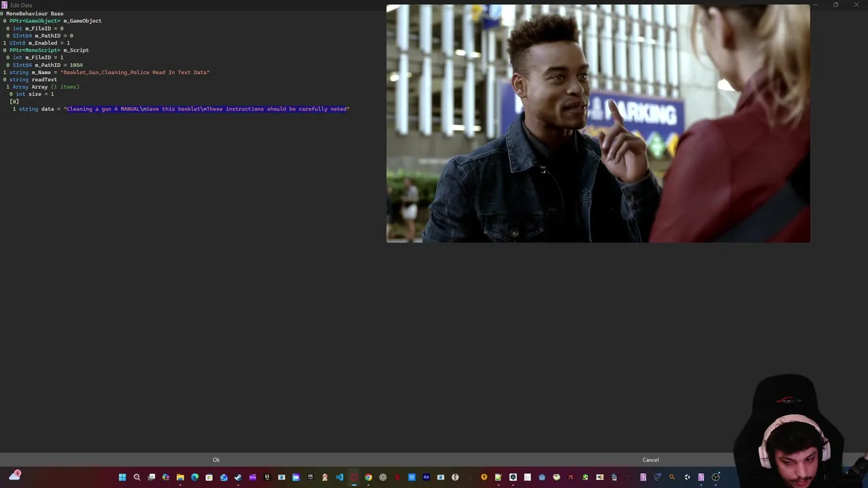Select the m_Name string line
This screenshot has width=868, height=488.
point(107,72)
